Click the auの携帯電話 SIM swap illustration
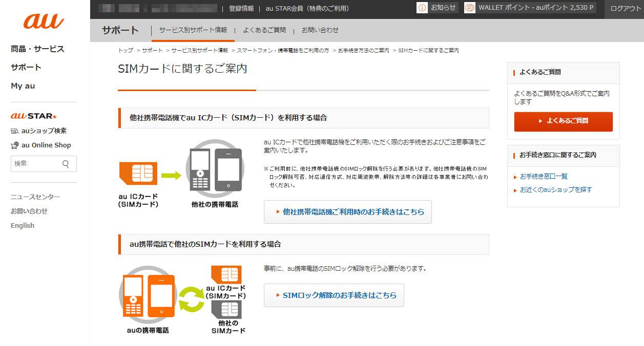Image resolution: width=644 pixels, height=346 pixels. (182, 300)
